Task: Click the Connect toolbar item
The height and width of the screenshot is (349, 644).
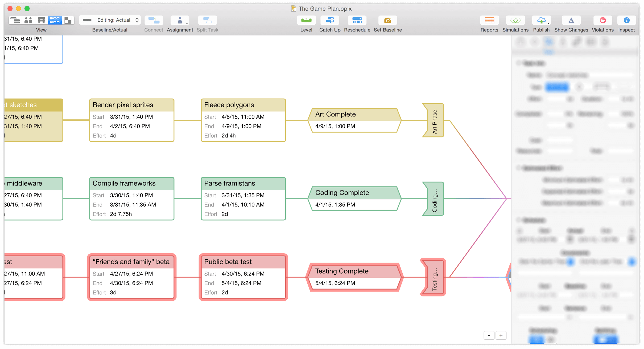Action: pyautogui.click(x=154, y=20)
